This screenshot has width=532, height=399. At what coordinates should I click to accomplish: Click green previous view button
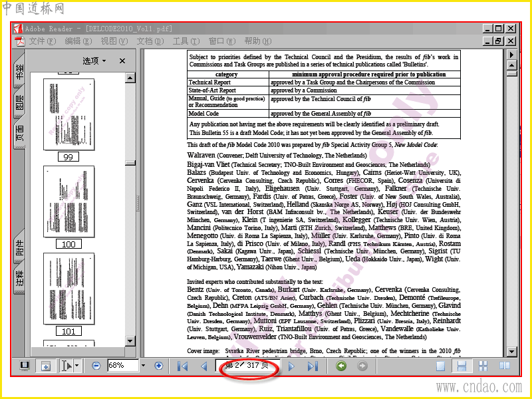click(341, 366)
